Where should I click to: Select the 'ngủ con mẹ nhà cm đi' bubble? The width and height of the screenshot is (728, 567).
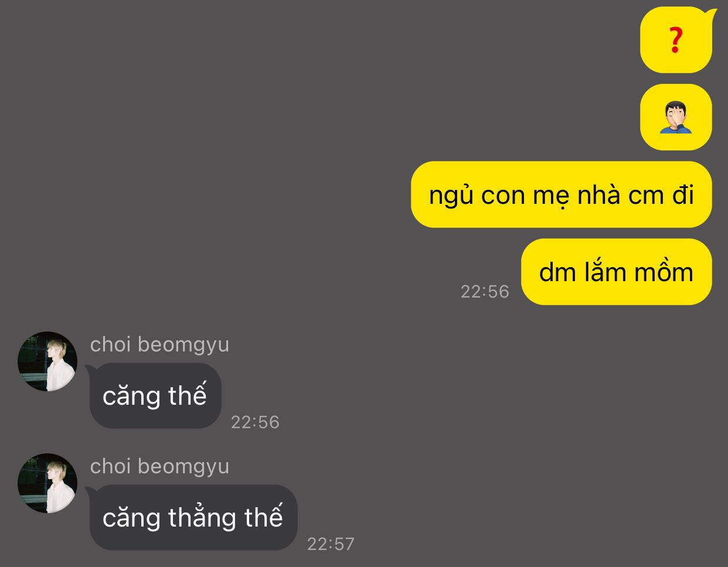coord(562,194)
